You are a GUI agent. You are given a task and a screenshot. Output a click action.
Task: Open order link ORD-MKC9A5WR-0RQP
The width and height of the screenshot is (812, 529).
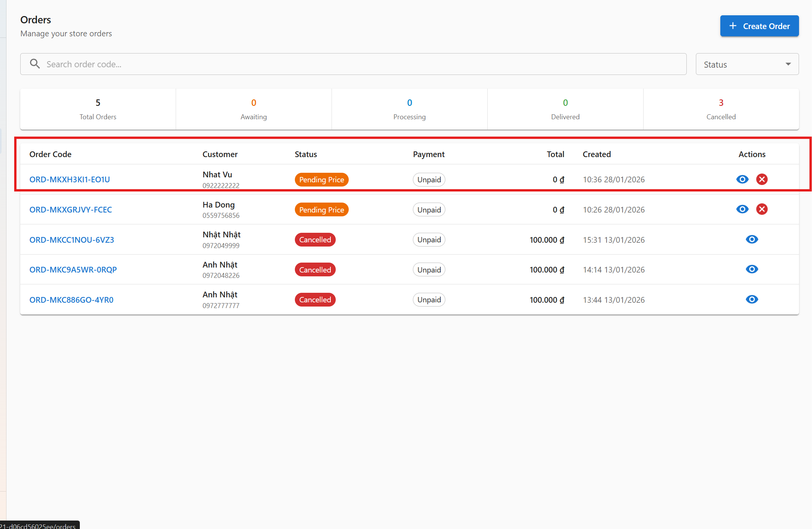[x=73, y=269]
